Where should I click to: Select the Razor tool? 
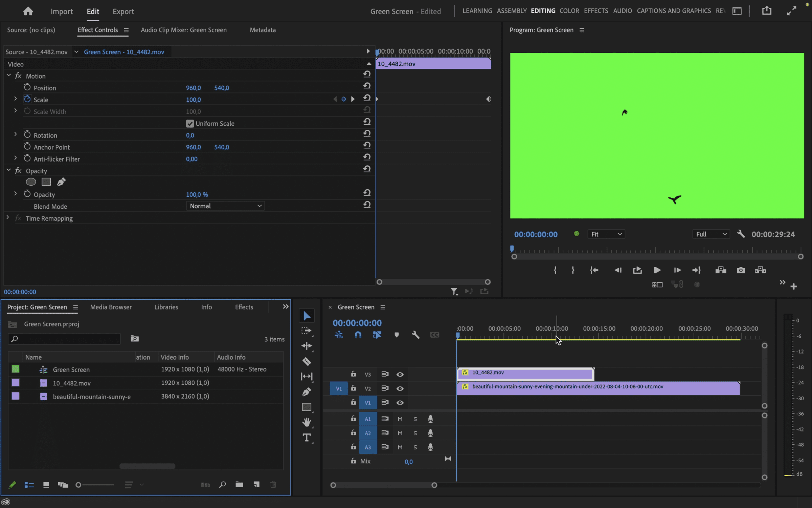pos(307,361)
